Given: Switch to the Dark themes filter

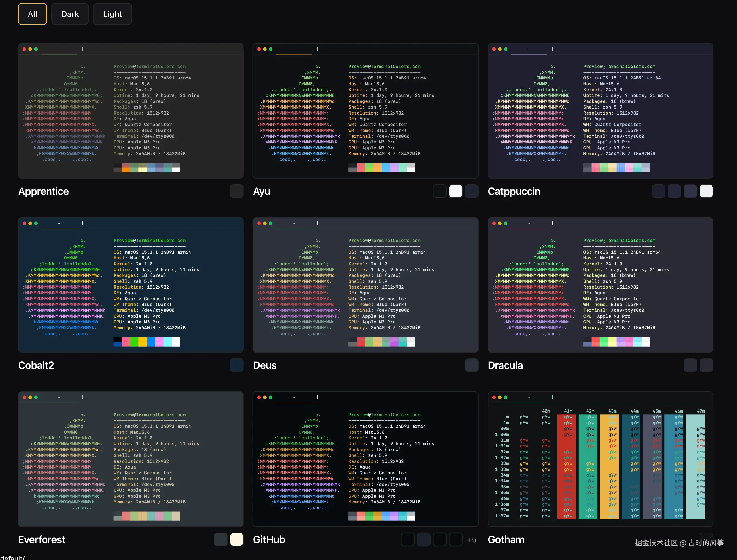Looking at the screenshot, I should pyautogui.click(x=70, y=14).
